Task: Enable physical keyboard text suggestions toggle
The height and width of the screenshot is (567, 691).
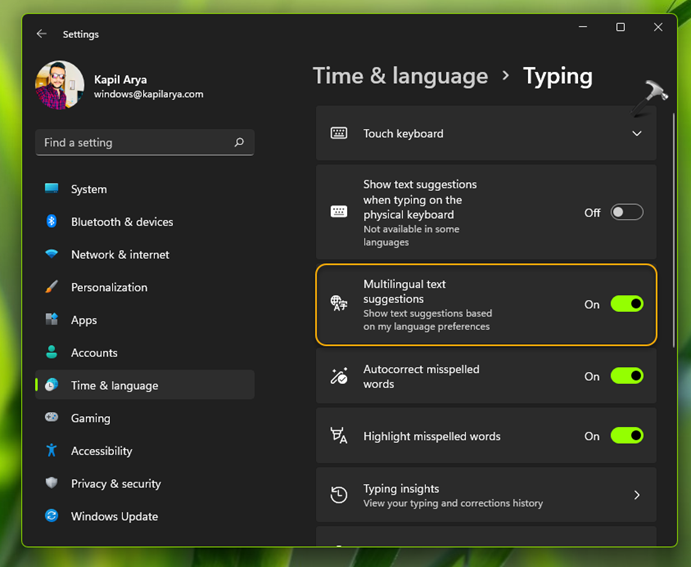Action: pyautogui.click(x=627, y=212)
